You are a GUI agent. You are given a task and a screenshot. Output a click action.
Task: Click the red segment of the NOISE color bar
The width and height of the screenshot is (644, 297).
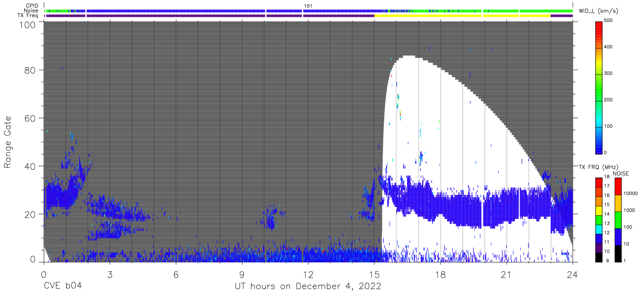tap(617, 186)
